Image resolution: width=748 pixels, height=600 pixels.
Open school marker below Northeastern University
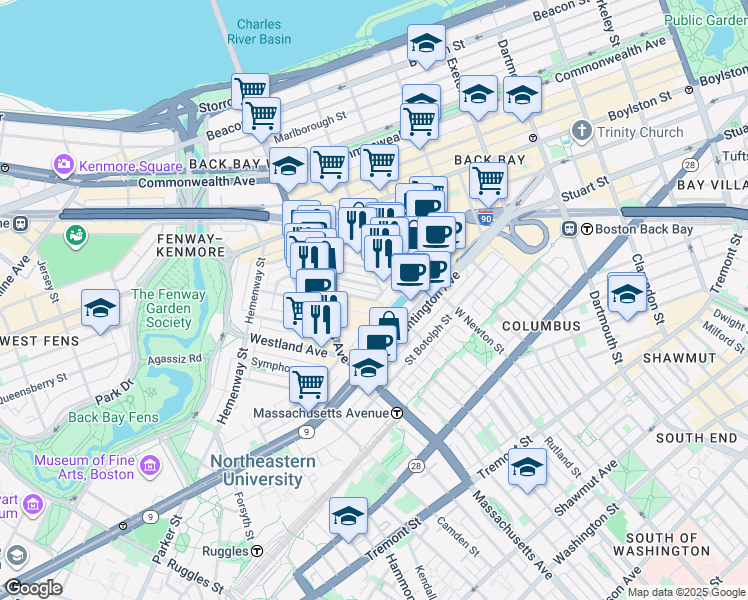pyautogui.click(x=348, y=517)
